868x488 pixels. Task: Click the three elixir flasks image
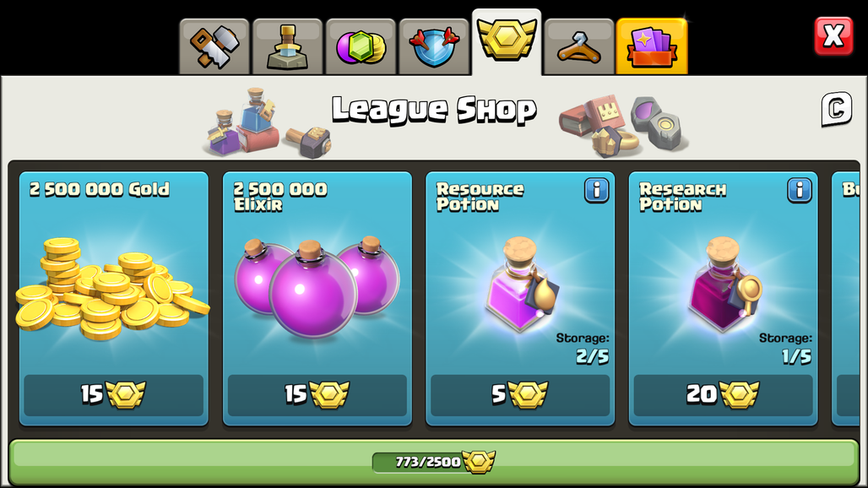317,287
